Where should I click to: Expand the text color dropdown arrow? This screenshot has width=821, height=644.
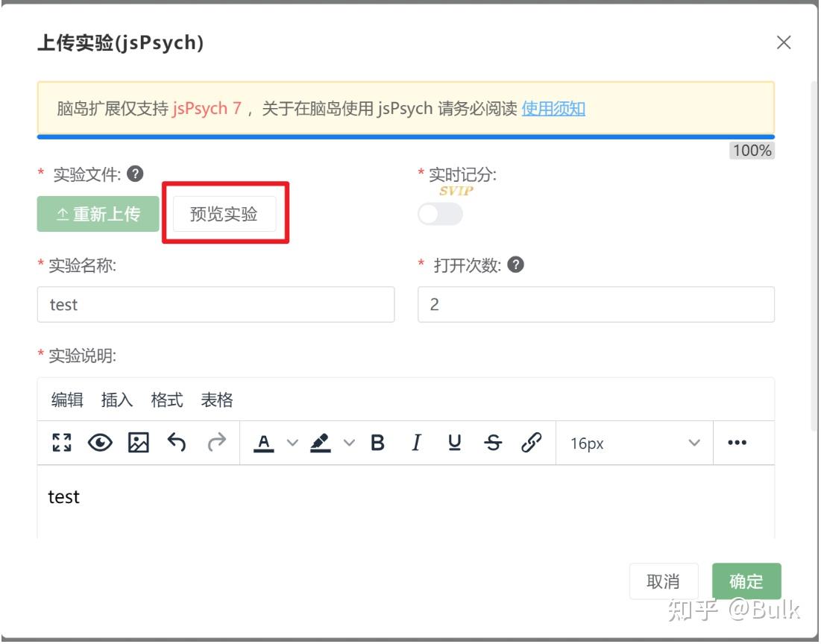pos(291,443)
